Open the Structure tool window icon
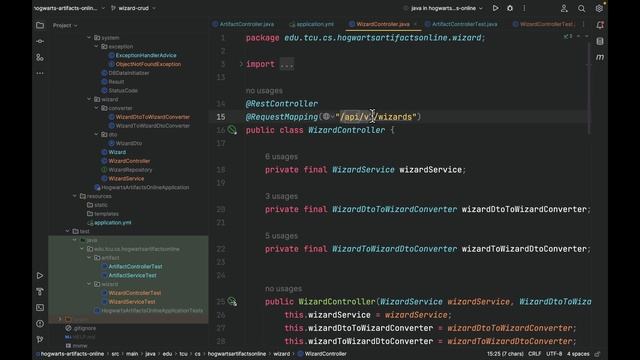Viewport: 640px width, 360px height. (40, 58)
